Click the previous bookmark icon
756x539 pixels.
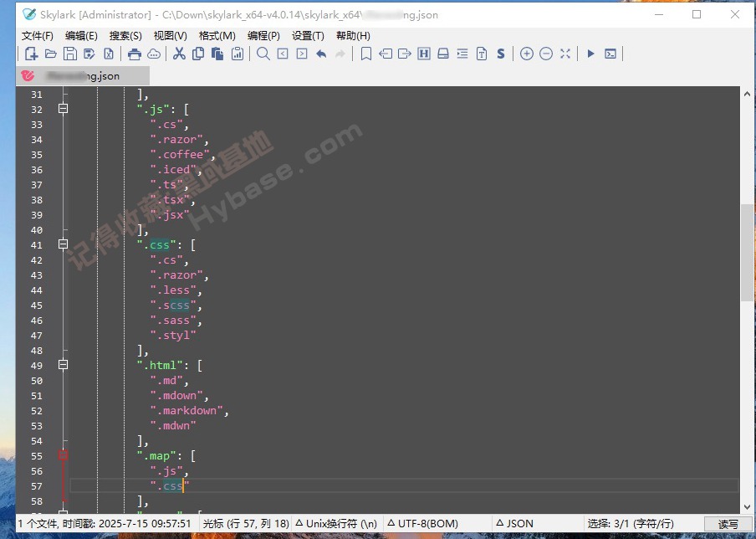tap(386, 54)
